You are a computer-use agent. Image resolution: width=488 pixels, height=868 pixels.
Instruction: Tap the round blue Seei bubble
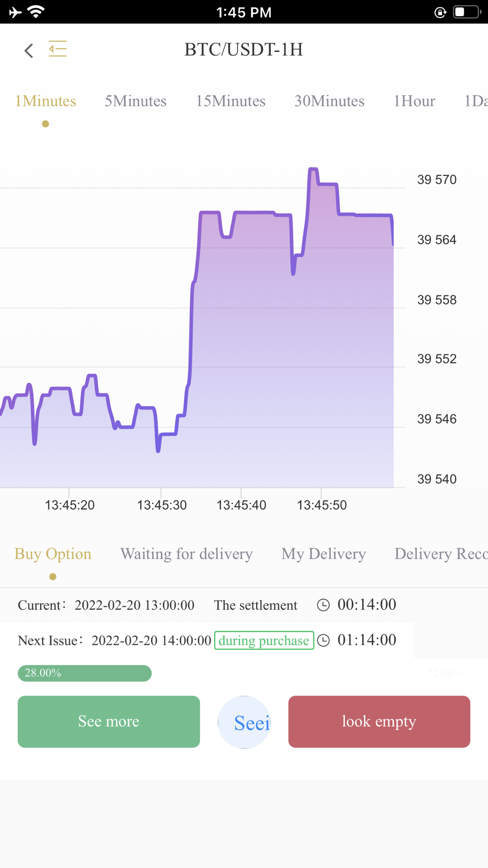244,722
